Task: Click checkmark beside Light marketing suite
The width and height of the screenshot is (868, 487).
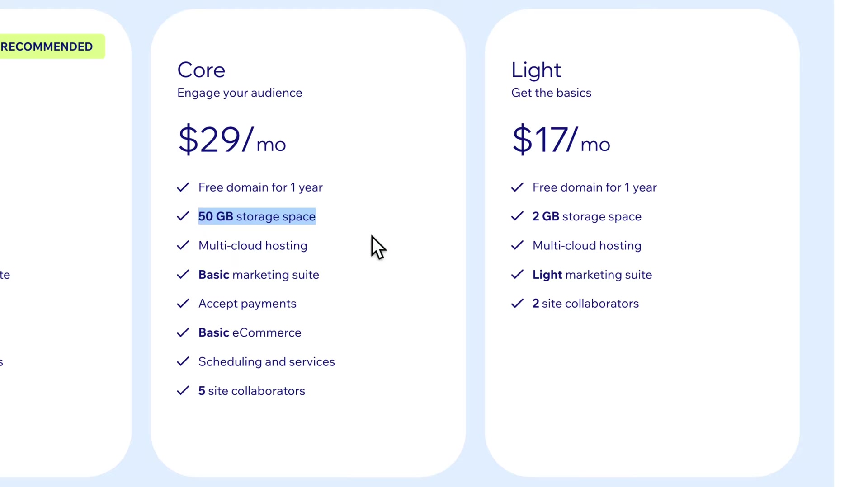Action: pos(517,275)
